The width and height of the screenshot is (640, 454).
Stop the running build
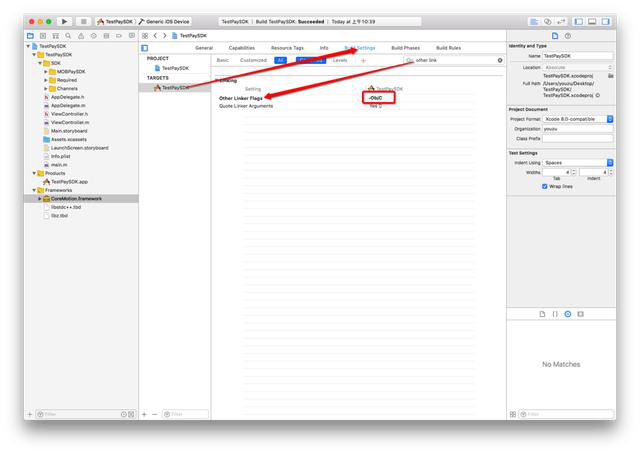click(x=83, y=22)
